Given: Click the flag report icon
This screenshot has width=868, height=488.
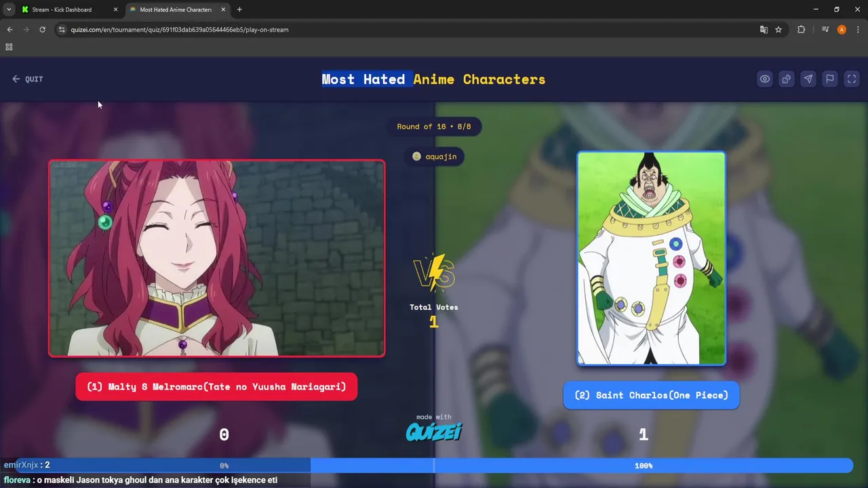Looking at the screenshot, I should click(830, 79).
